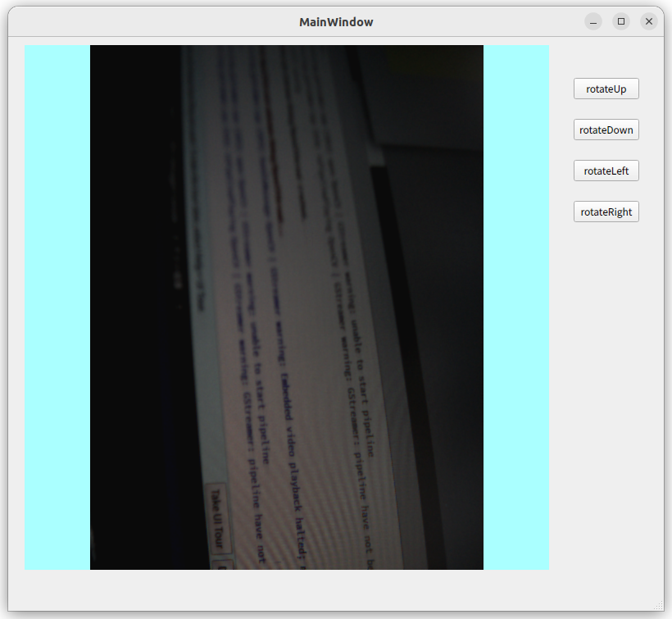Click the live camera video feed
The height and width of the screenshot is (619, 672).
point(287,307)
